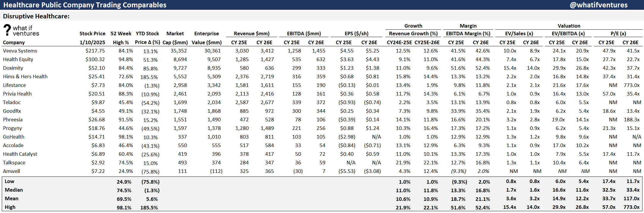
Task: Select the EV/Sales (x) column header
Action: coord(519,34)
